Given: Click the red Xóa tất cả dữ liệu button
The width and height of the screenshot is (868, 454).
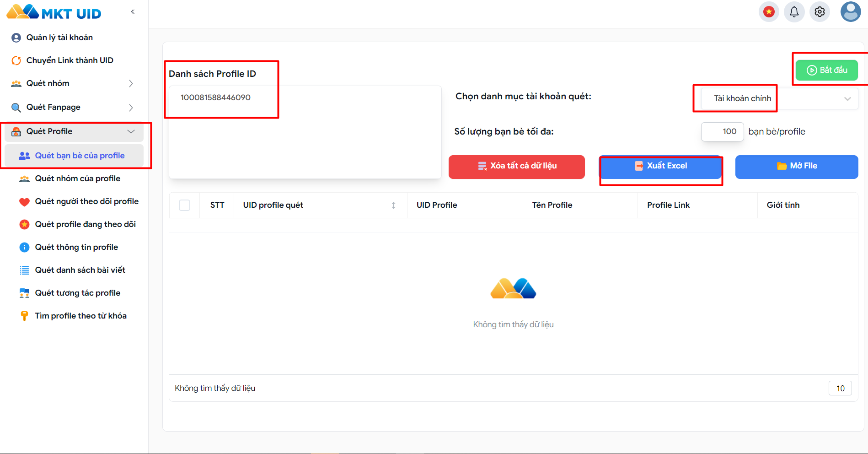Looking at the screenshot, I should (x=516, y=167).
